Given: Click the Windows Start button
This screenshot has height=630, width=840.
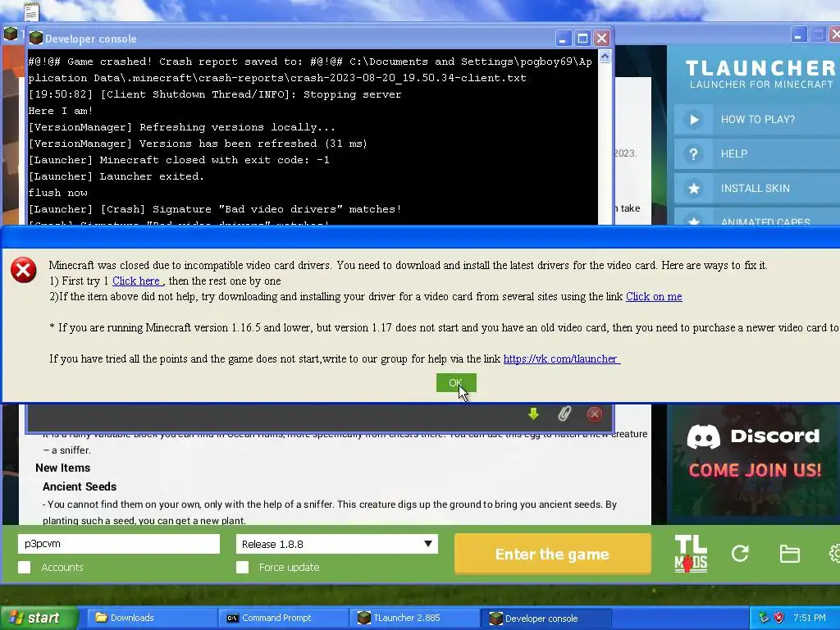Looking at the screenshot, I should (x=38, y=618).
